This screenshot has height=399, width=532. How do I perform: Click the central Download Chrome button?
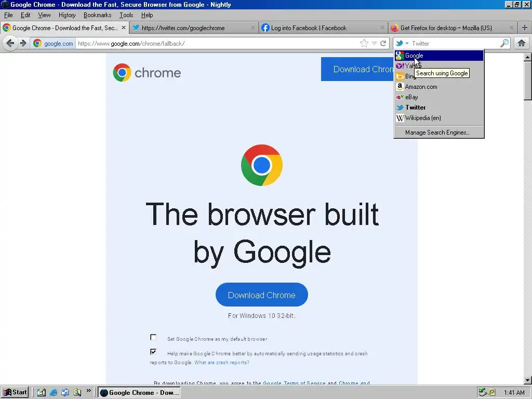262,295
